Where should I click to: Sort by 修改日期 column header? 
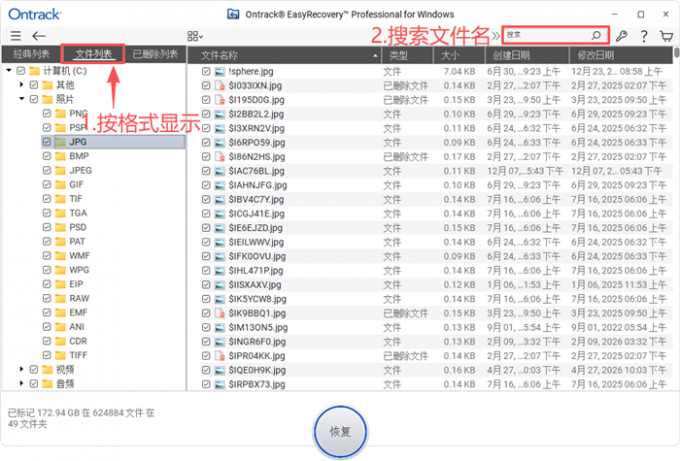pos(621,55)
